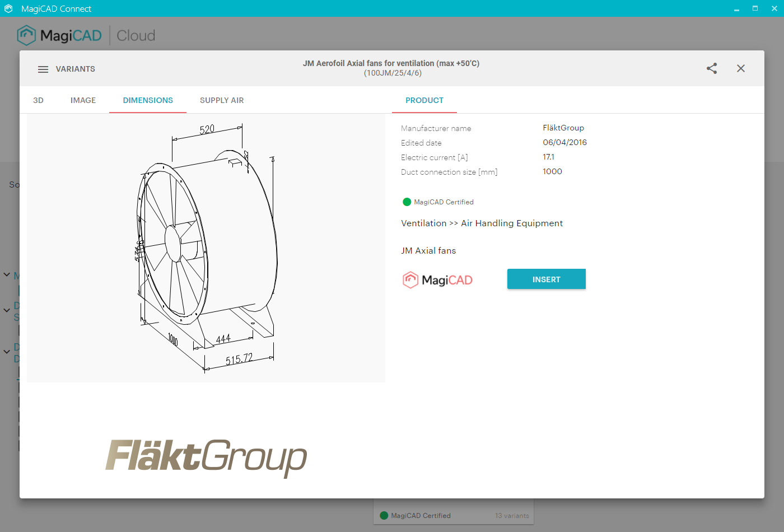Click the MagiCAD Connect title bar icon
The image size is (784, 532).
pos(8,8)
